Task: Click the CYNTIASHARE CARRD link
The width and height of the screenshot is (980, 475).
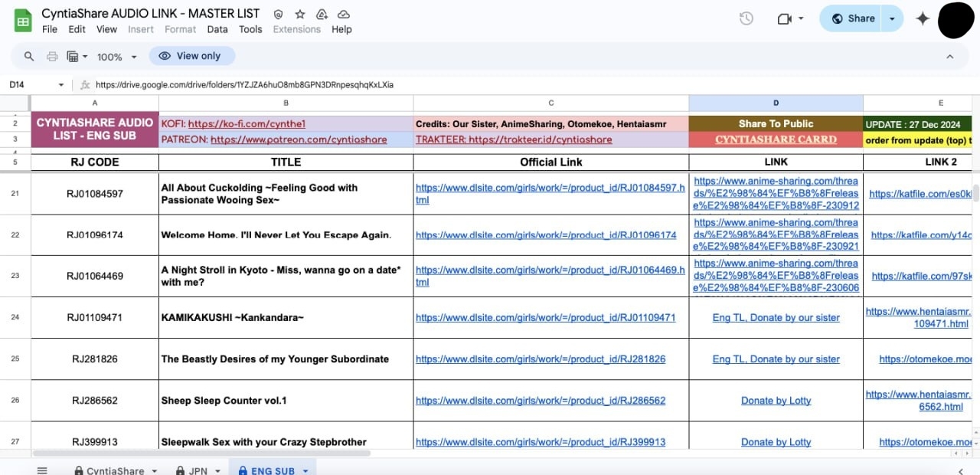Action: [x=776, y=139]
